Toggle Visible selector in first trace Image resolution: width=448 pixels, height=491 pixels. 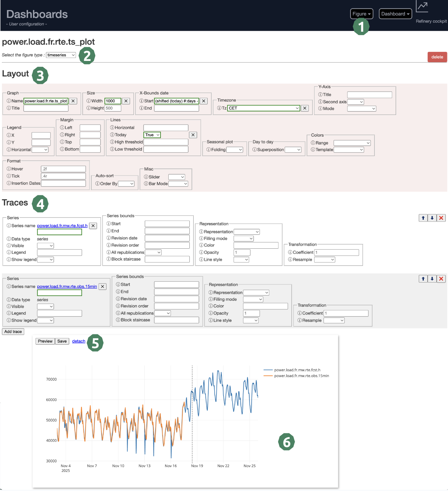[46, 246]
